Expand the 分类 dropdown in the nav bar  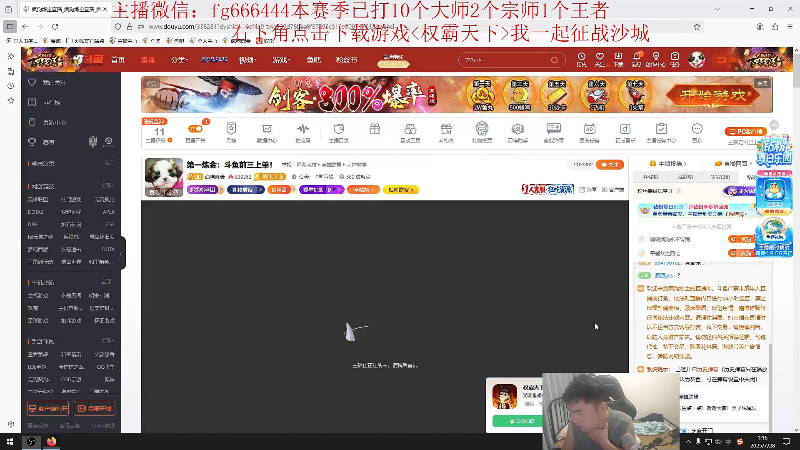179,60
